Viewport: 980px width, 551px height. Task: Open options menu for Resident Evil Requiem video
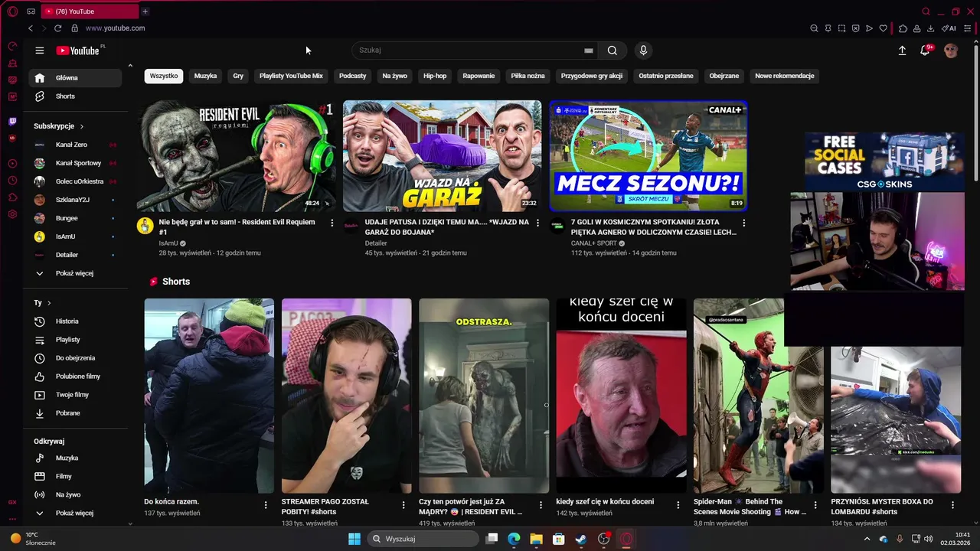click(332, 223)
